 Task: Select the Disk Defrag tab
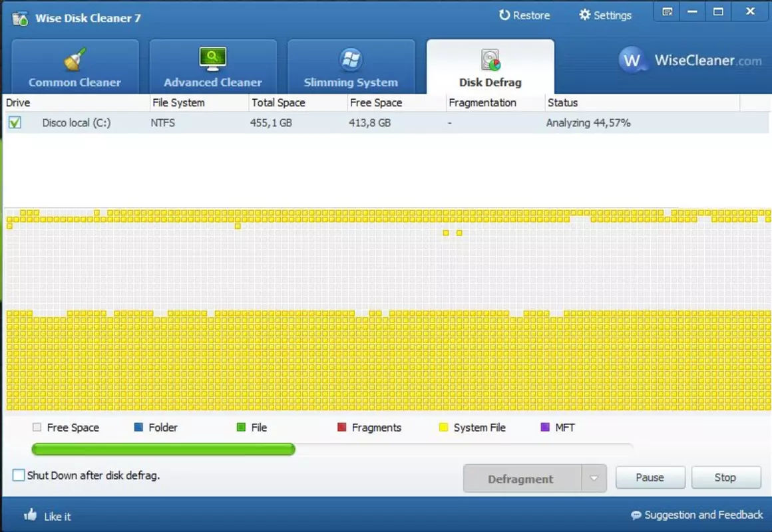(x=490, y=66)
